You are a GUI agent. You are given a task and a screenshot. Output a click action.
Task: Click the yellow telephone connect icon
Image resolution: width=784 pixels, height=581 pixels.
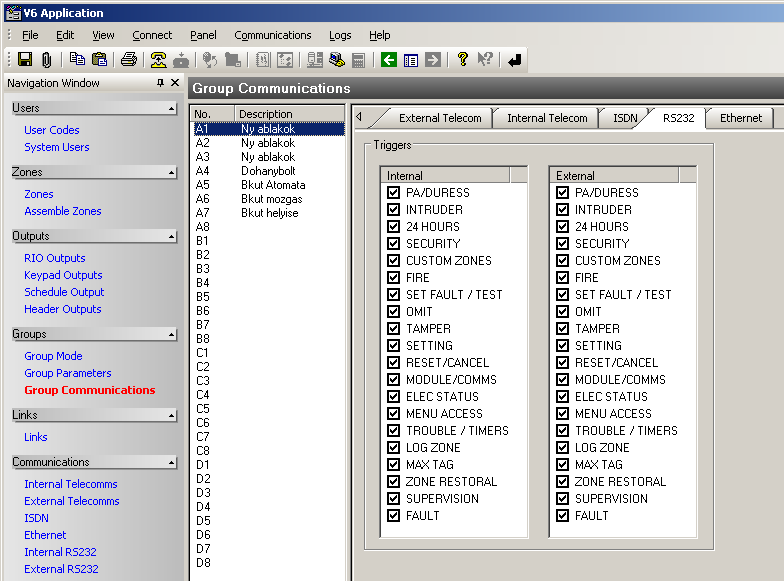(x=158, y=60)
